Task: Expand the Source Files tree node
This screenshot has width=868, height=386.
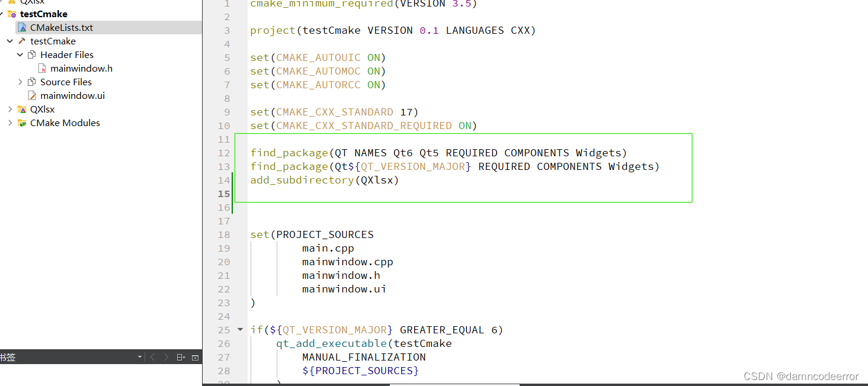Action: pyautogui.click(x=20, y=81)
